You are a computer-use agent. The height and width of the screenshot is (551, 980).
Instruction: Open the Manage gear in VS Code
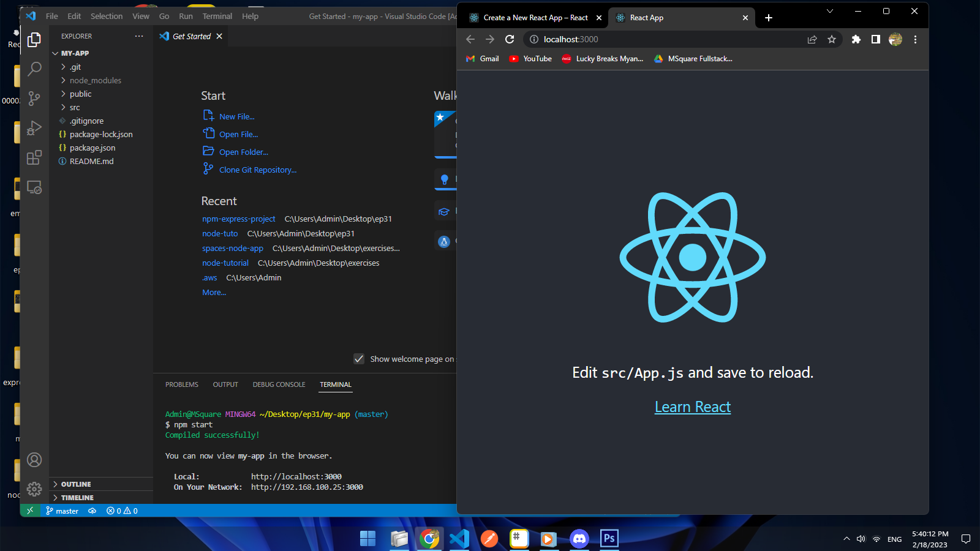coord(34,489)
